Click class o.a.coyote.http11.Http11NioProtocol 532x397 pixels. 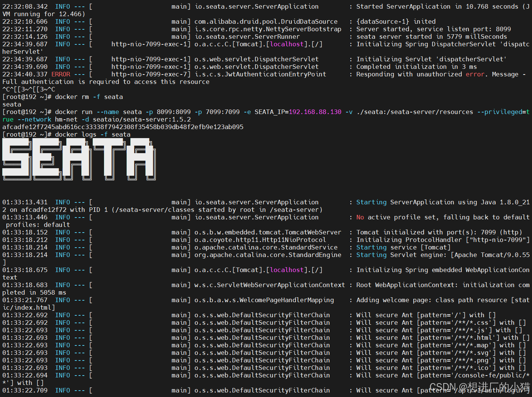point(260,240)
